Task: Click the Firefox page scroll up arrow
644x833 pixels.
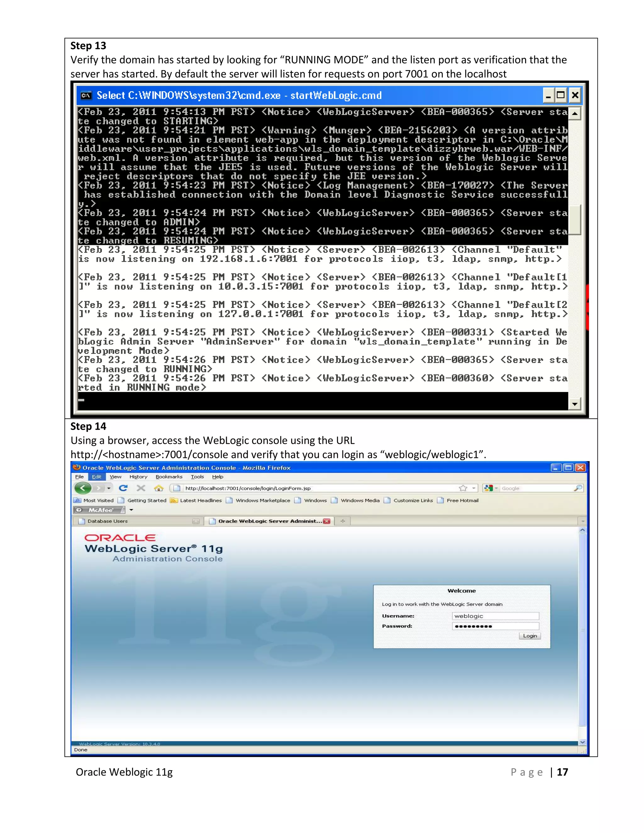Action: tap(582, 530)
